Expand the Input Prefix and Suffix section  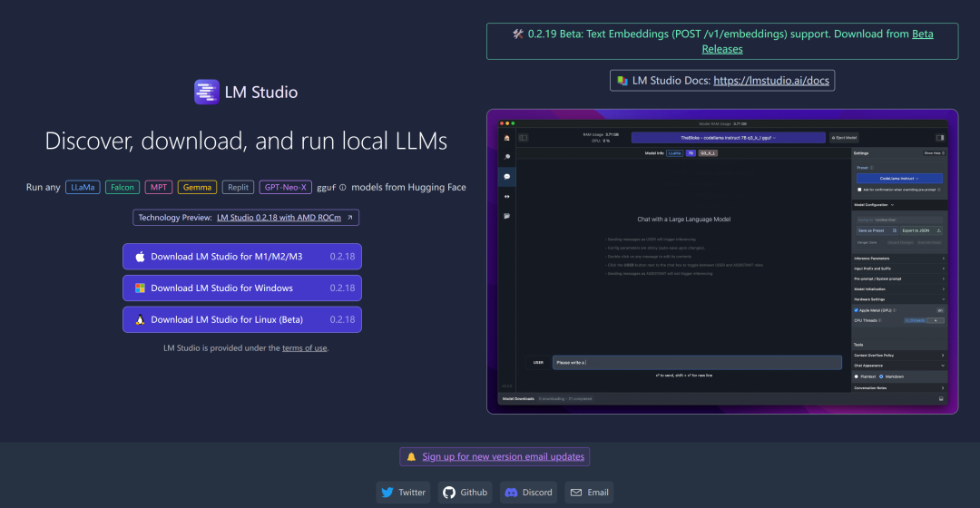tap(900, 269)
